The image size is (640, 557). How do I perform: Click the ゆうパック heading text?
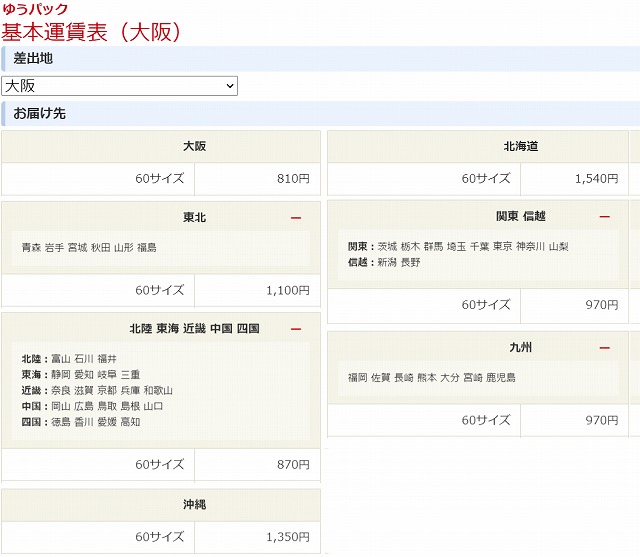coord(35,9)
